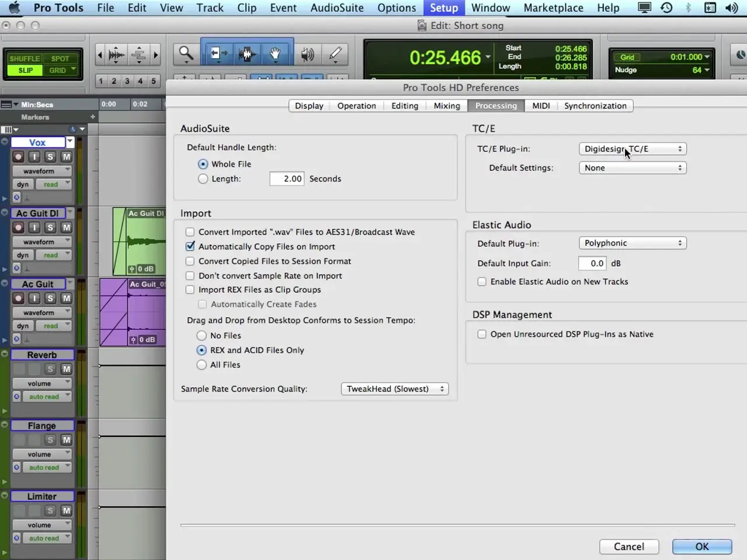The width and height of the screenshot is (747, 560).
Task: Check Import REX Files as Clip Groups
Action: tap(190, 289)
